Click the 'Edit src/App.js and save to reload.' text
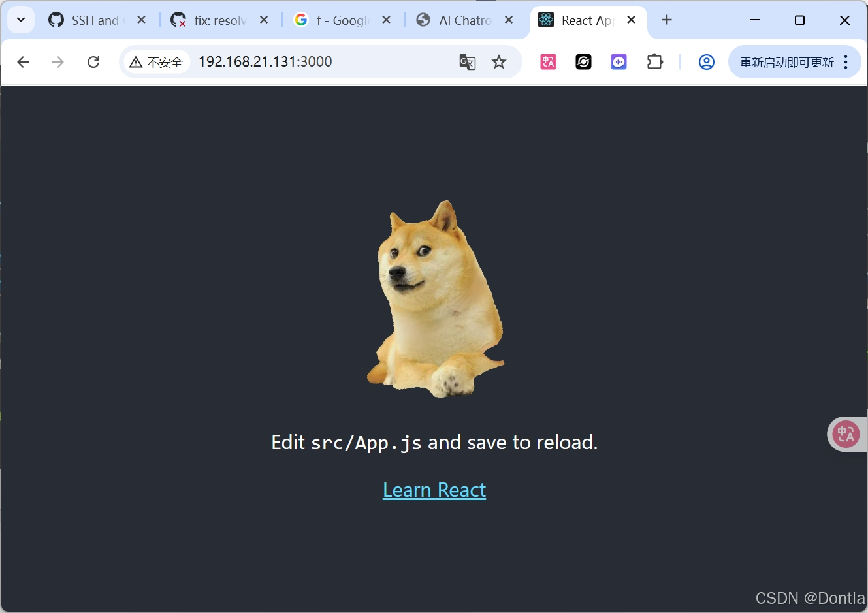This screenshot has height=613, width=868. (x=434, y=443)
